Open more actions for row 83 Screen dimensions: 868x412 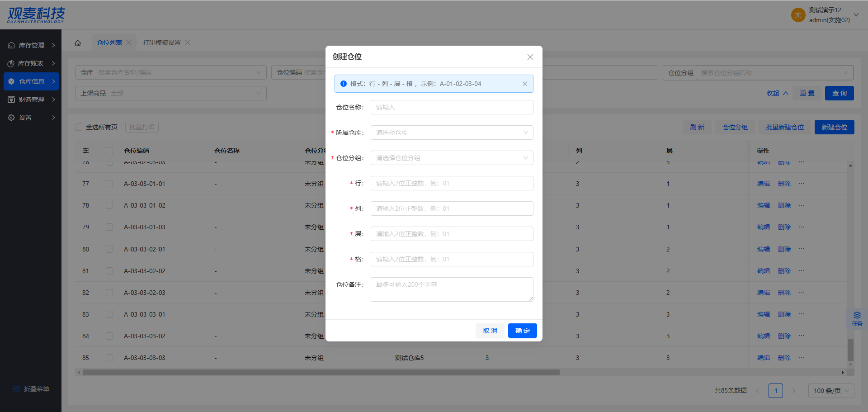coord(802,314)
